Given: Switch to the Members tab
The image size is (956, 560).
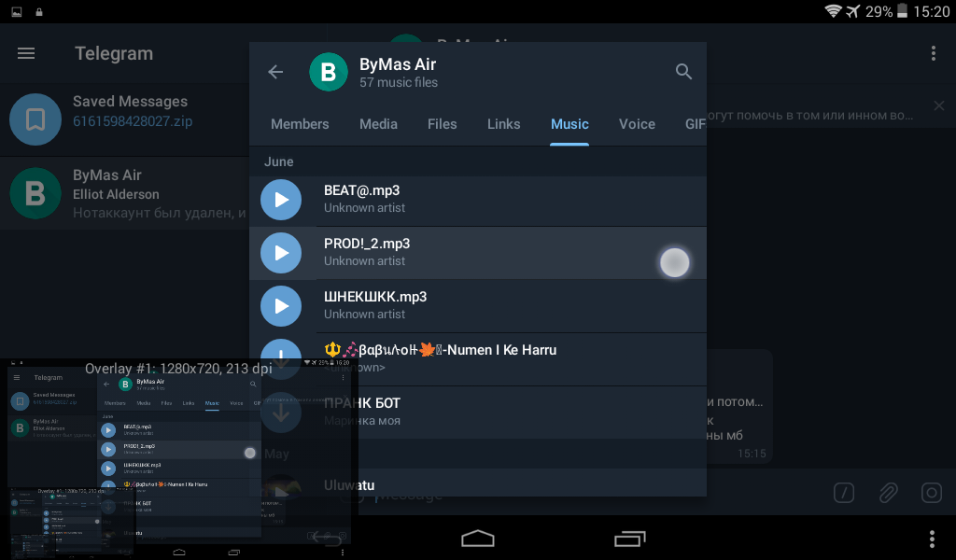Looking at the screenshot, I should 300,124.
